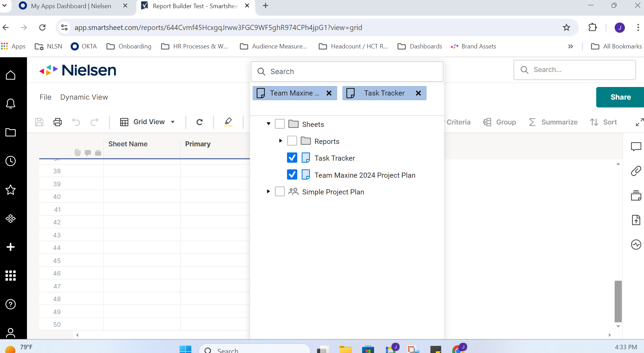Open a new browser tab
Image resolution: width=644 pixels, height=353 pixels.
pyautogui.click(x=266, y=6)
